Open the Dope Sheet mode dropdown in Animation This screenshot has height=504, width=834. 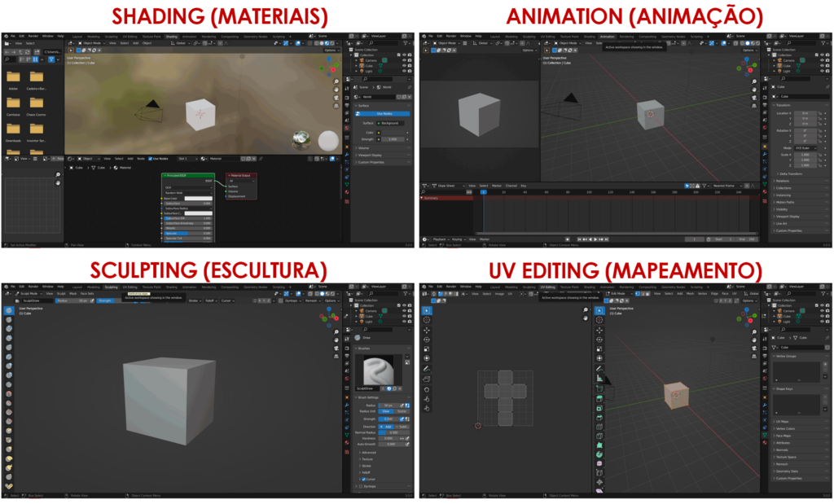(447, 186)
